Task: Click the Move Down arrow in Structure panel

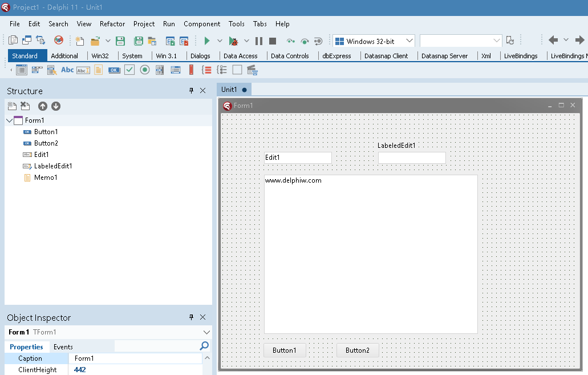Action: coord(56,106)
